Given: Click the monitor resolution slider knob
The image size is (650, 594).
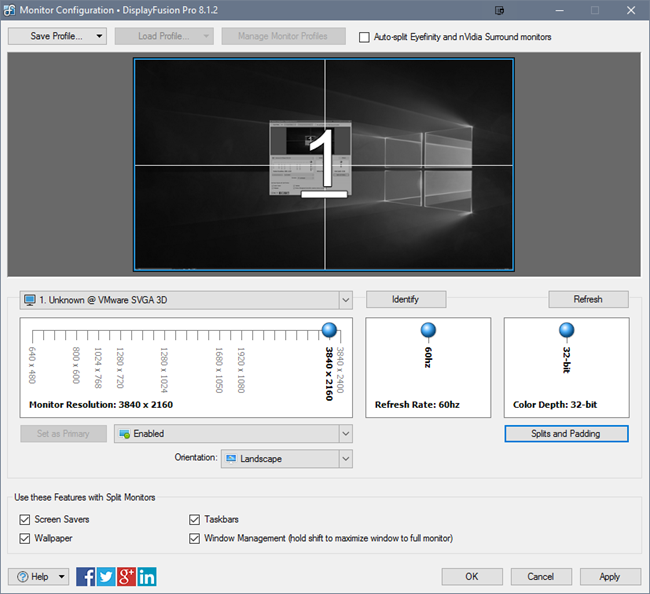Looking at the screenshot, I should [329, 330].
